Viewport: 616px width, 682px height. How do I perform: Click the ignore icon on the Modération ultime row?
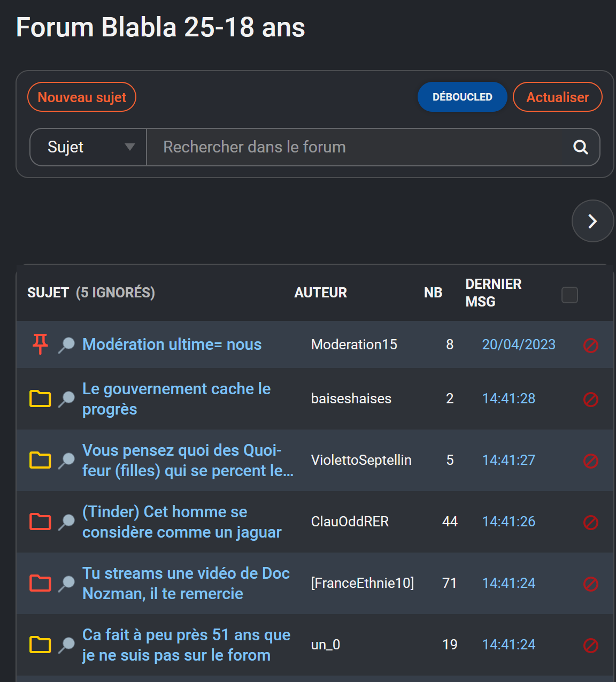[x=590, y=345]
